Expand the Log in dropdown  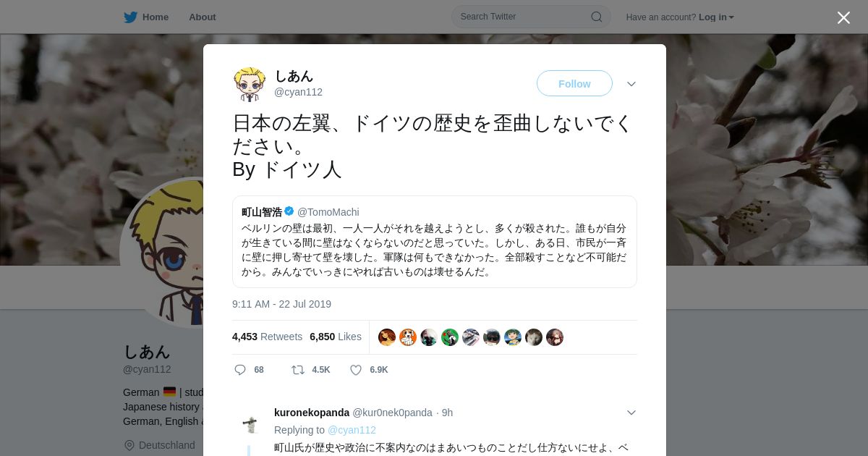pyautogui.click(x=716, y=17)
